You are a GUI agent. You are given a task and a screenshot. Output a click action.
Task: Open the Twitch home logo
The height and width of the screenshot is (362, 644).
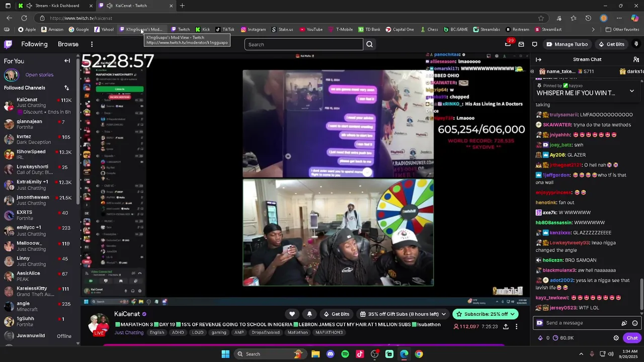[8, 44]
